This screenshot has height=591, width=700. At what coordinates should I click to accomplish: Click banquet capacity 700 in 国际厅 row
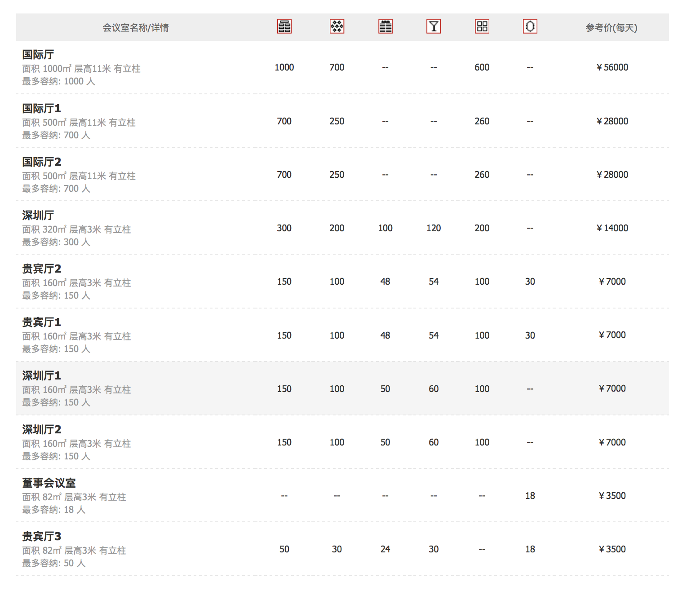337,67
